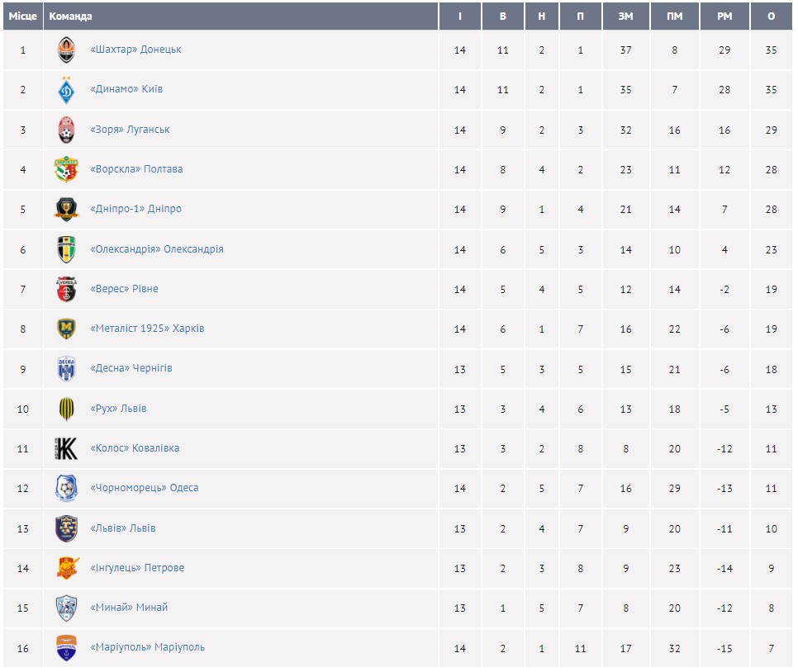Click the «Місце» column header
Viewport: 798px width, 672px height.
pos(23,17)
